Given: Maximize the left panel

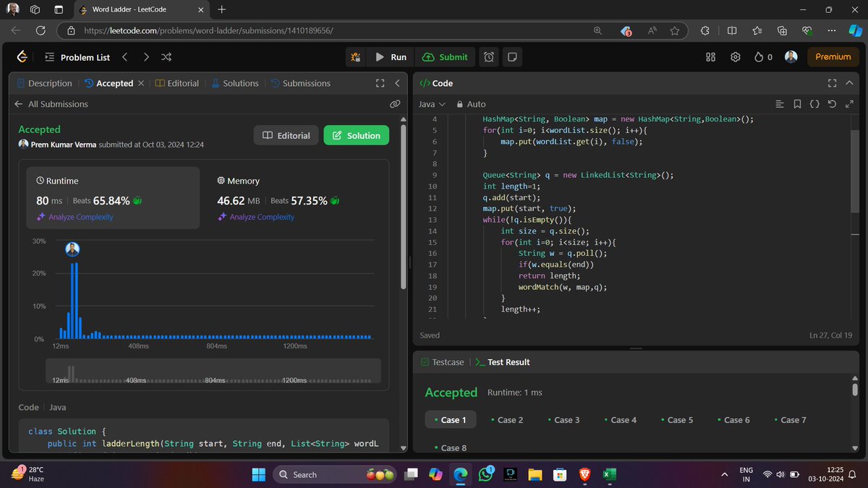Looking at the screenshot, I should pos(380,83).
